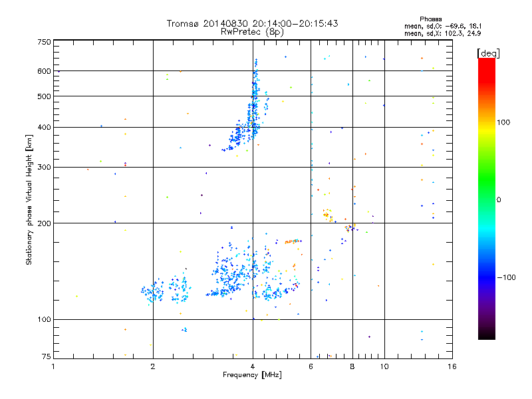Click the plot title 'Tromsø 20140830 20:14:00-20:15:43'
Screen dimensions: 532x399
click(252, 23)
